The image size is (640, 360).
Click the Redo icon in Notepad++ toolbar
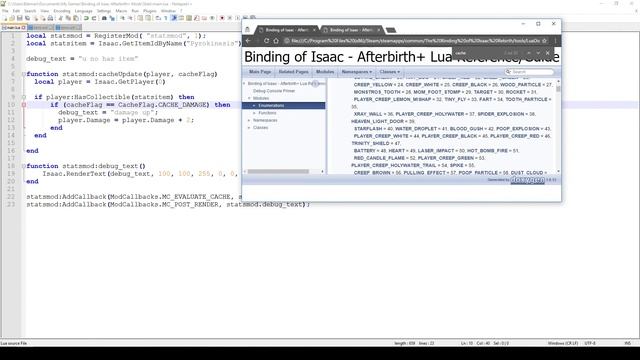pyautogui.click(x=94, y=18)
